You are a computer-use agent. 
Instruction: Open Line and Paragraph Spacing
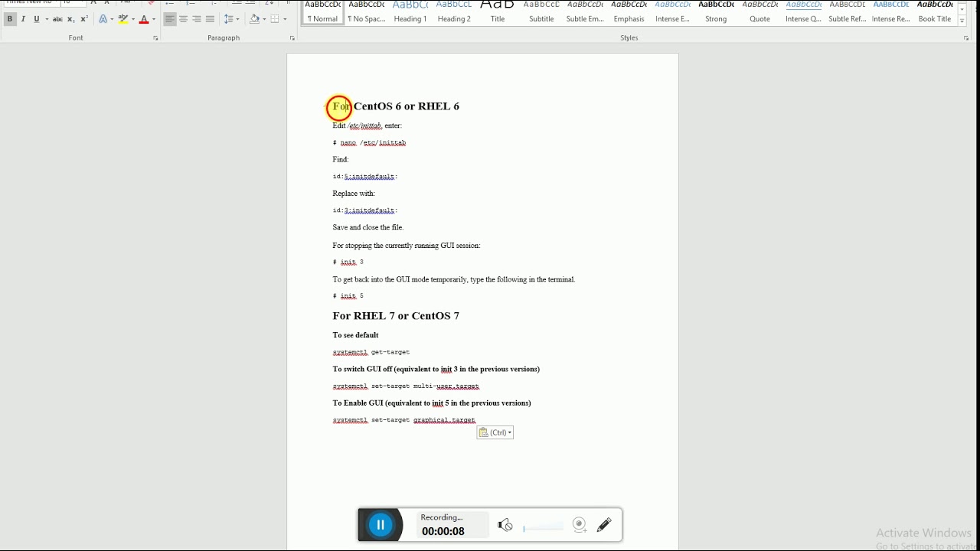point(232,19)
